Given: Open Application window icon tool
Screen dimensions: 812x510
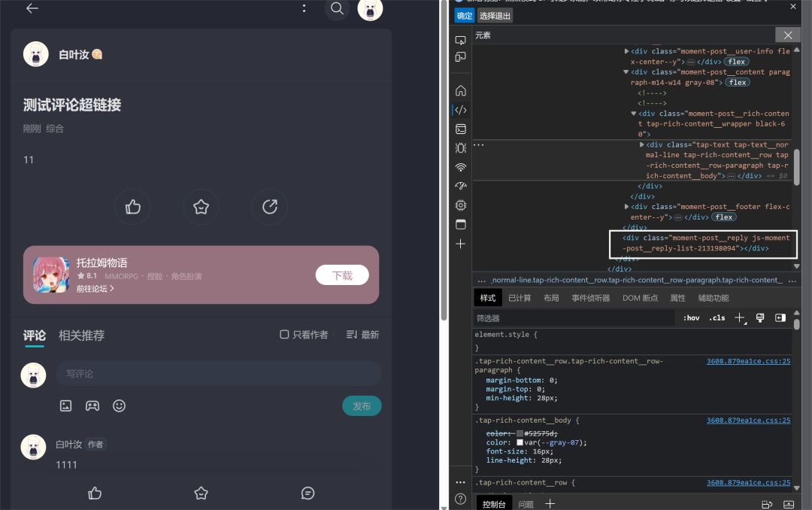Looking at the screenshot, I should (x=460, y=224).
